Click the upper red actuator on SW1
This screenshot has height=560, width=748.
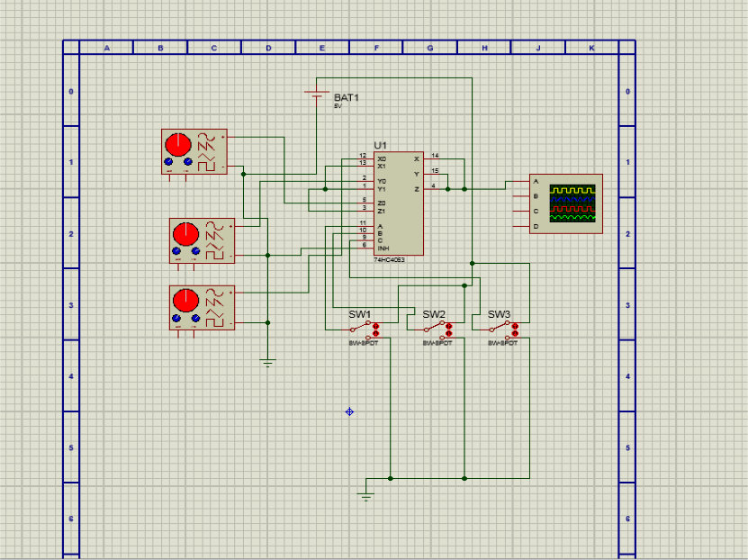pos(375,326)
